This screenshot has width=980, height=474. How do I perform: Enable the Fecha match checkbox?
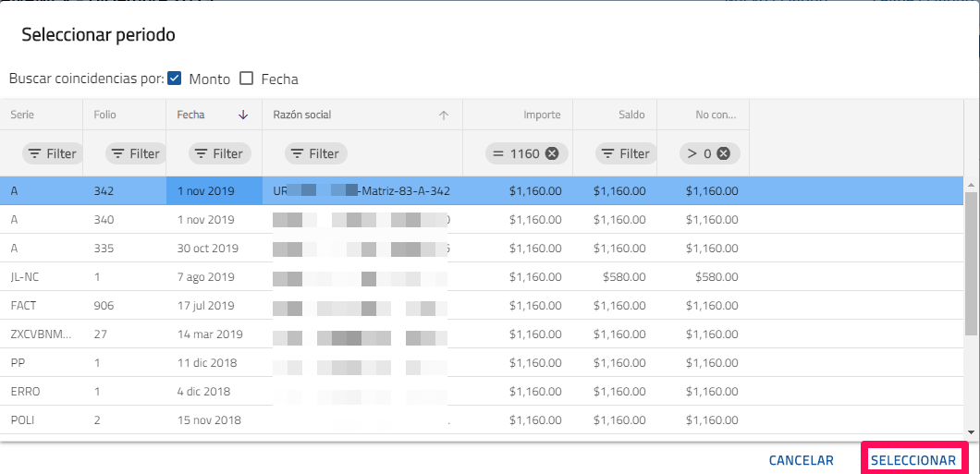pyautogui.click(x=247, y=79)
